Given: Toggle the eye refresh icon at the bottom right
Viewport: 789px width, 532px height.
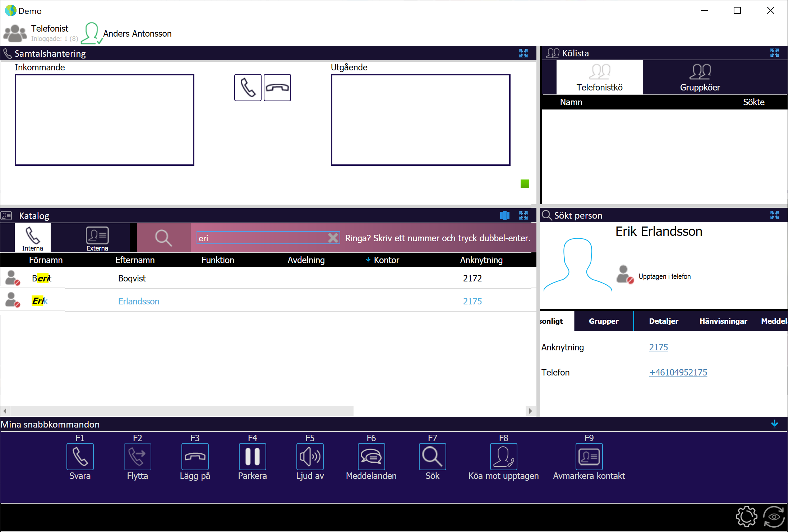Looking at the screenshot, I should (x=774, y=517).
